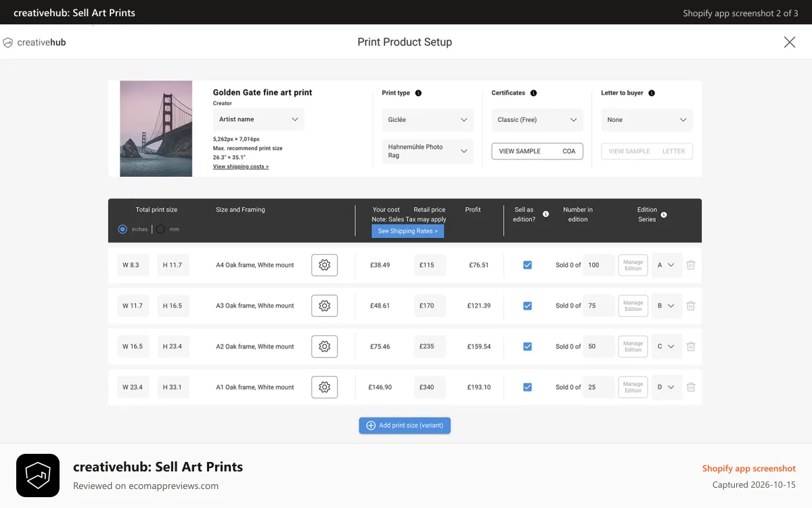The width and height of the screenshot is (812, 508).
Task: Click VIEW SAMPLE COA button
Action: 537,151
